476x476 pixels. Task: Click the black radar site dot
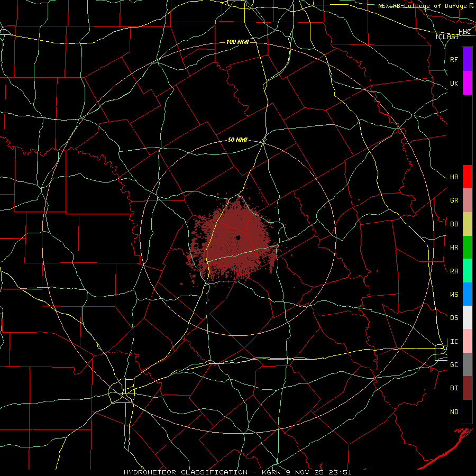(238, 237)
